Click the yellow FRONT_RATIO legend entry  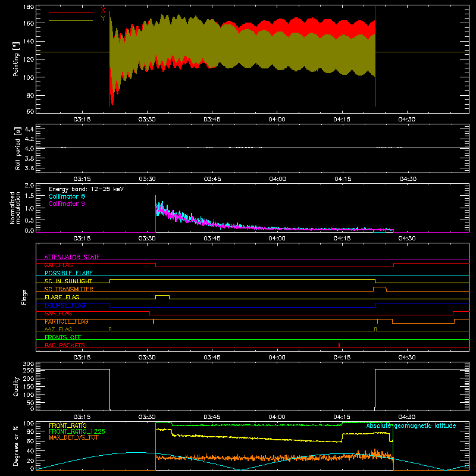tap(68, 425)
